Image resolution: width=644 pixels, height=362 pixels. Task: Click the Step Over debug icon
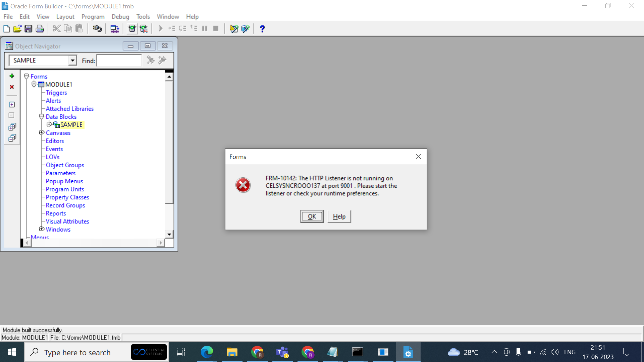183,29
